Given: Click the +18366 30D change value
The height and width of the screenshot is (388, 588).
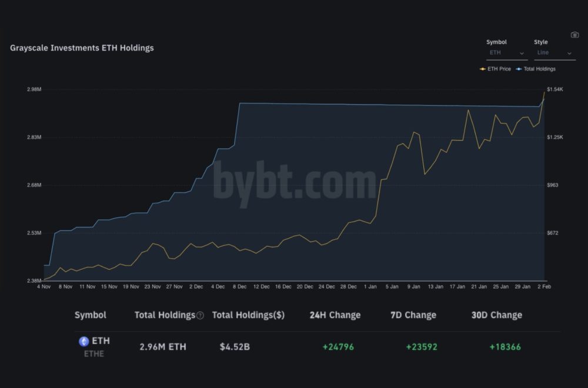Looking at the screenshot, I should coord(505,347).
